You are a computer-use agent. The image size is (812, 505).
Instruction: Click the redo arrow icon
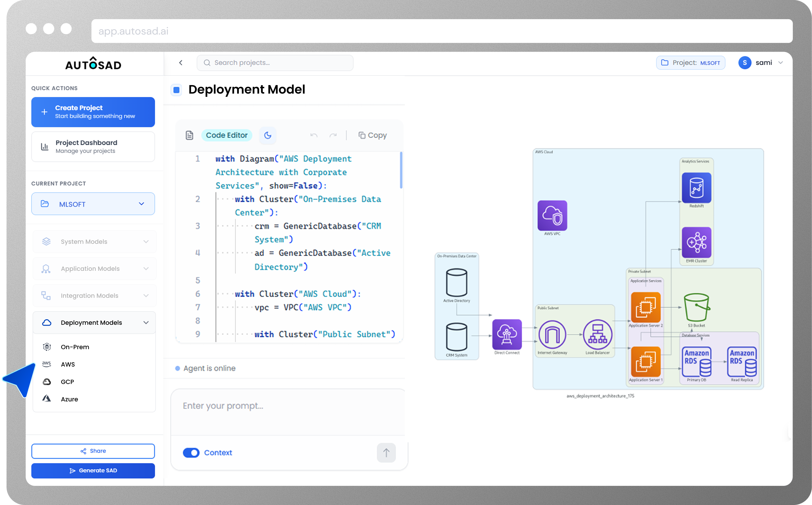(333, 135)
